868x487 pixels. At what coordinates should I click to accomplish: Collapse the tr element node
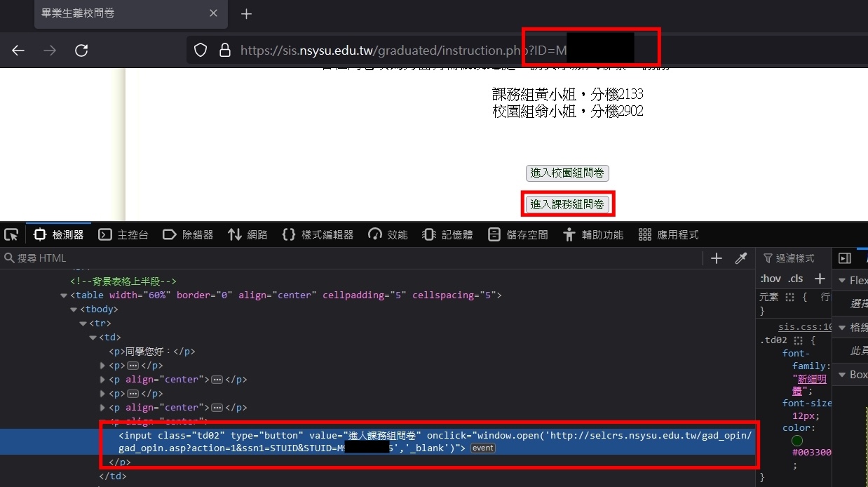(x=83, y=323)
